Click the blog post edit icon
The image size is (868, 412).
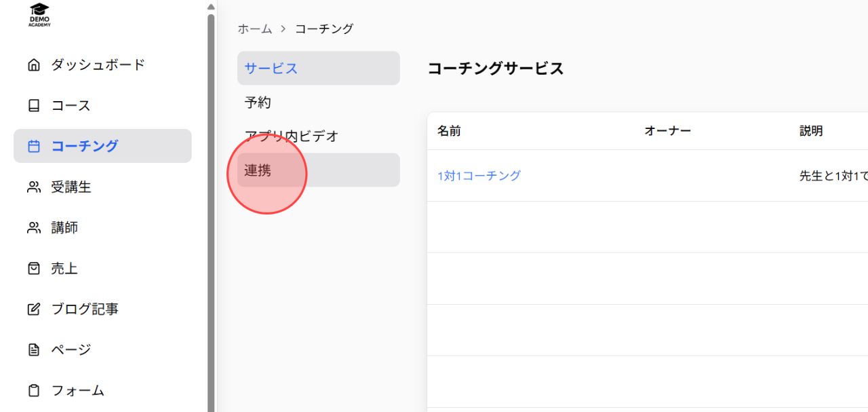point(33,310)
